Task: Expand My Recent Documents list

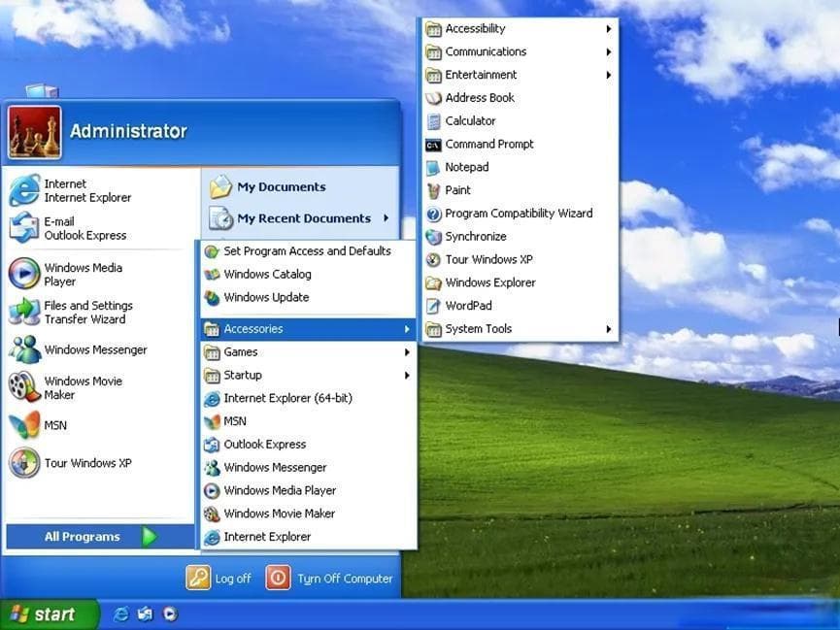Action: pyautogui.click(x=300, y=218)
